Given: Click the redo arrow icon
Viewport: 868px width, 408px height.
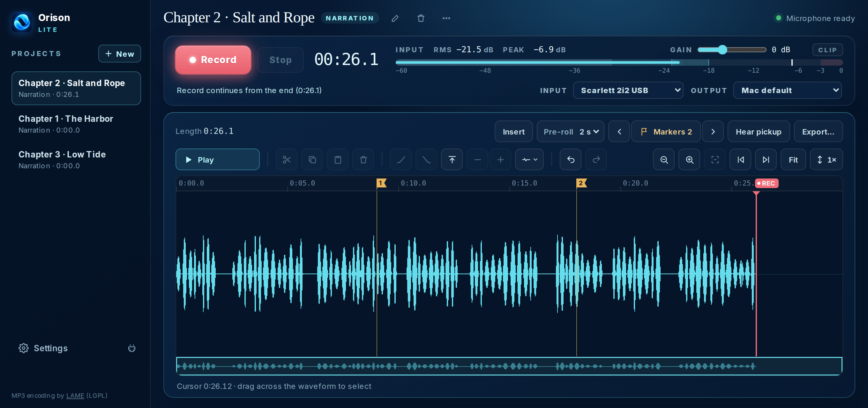Looking at the screenshot, I should pyautogui.click(x=596, y=160).
